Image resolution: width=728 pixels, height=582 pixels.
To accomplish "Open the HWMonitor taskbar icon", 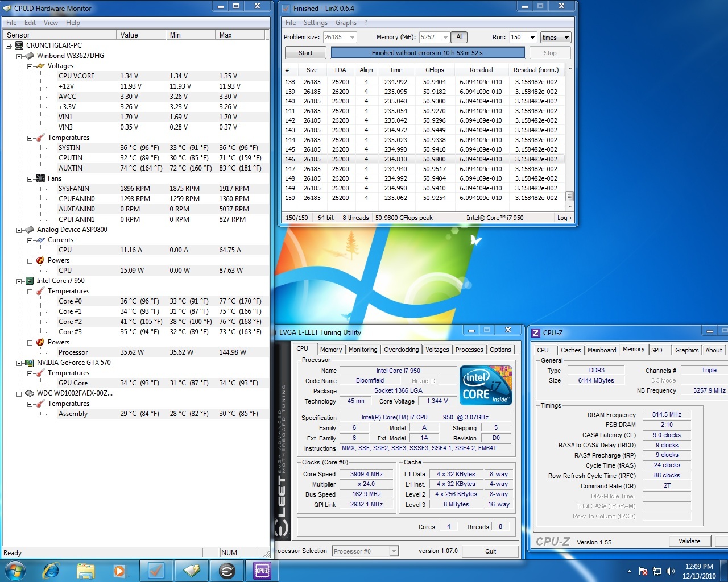I will [191, 570].
